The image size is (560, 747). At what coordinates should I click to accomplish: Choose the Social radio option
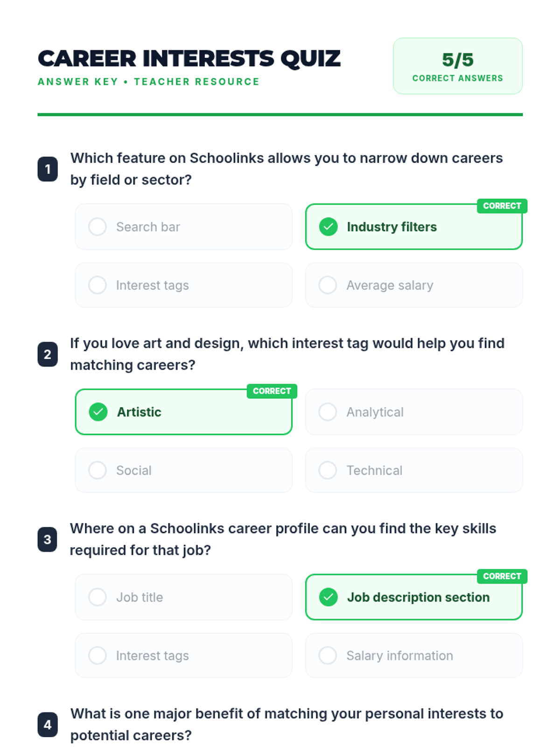tap(184, 470)
